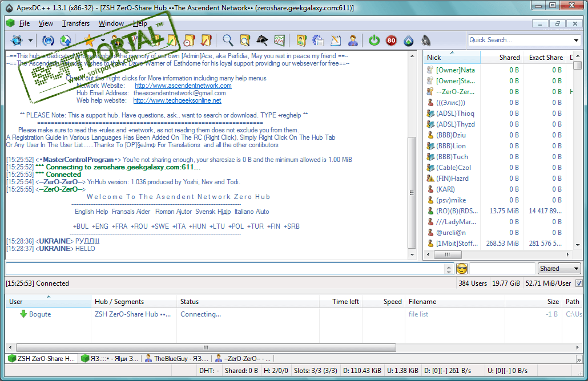Click the user in suit toolbar icon
The height and width of the screenshot is (381, 588).
[x=353, y=40]
